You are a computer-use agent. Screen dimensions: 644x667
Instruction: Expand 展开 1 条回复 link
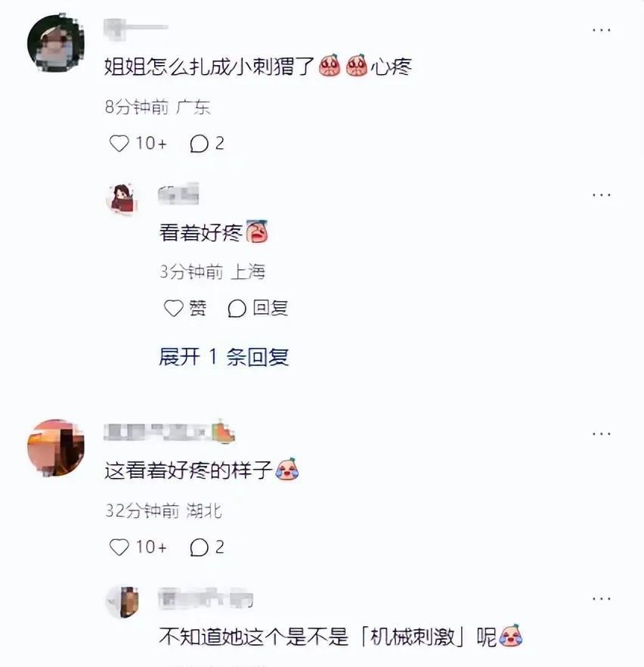tap(224, 356)
